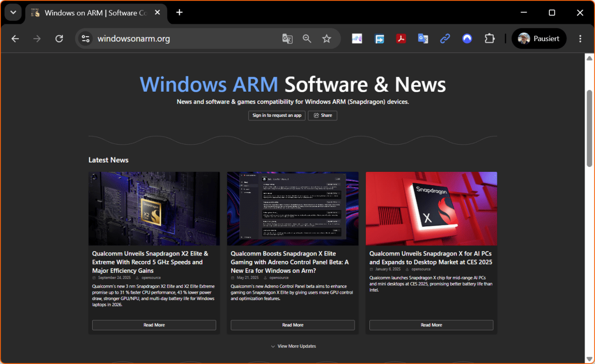Open Snapdragon X2 Elite chip thumbnail
This screenshot has width=595, height=364.
(154, 208)
